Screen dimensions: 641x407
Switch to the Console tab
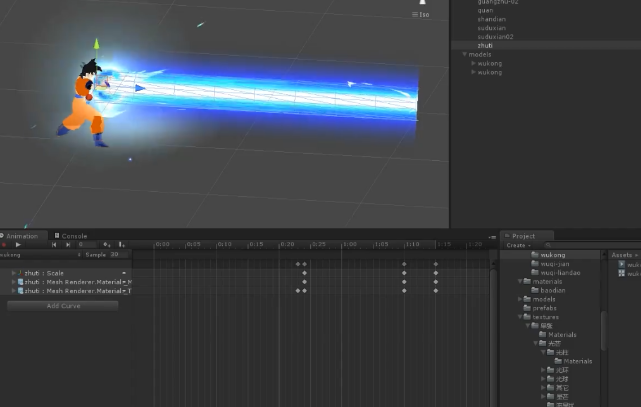point(71,236)
